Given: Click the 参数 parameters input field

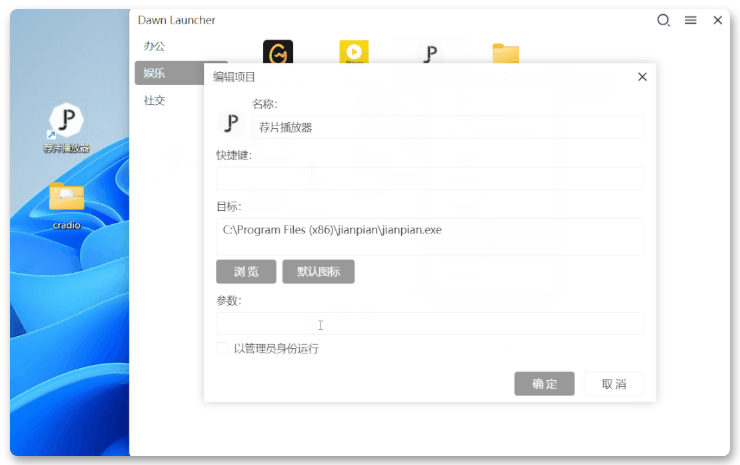Looking at the screenshot, I should tap(429, 324).
